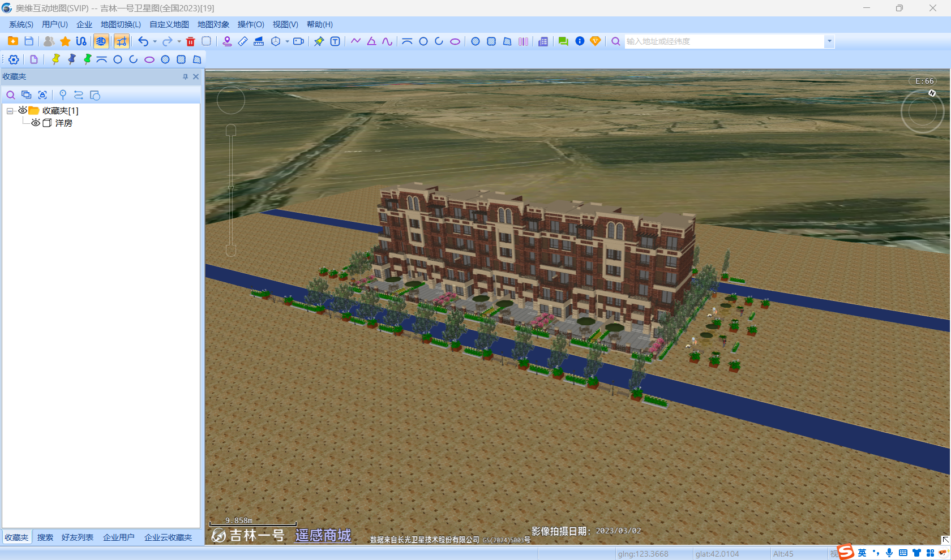Click the elevation profile ruler icon
Viewport: 951px width, 560px height.
(259, 41)
